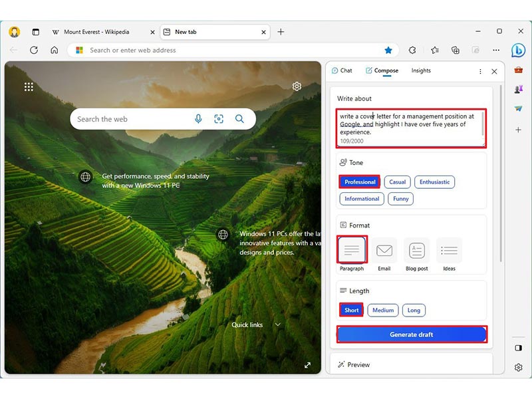The height and width of the screenshot is (399, 532).
Task: Open sidebar settings gear icon
Action: 518,367
